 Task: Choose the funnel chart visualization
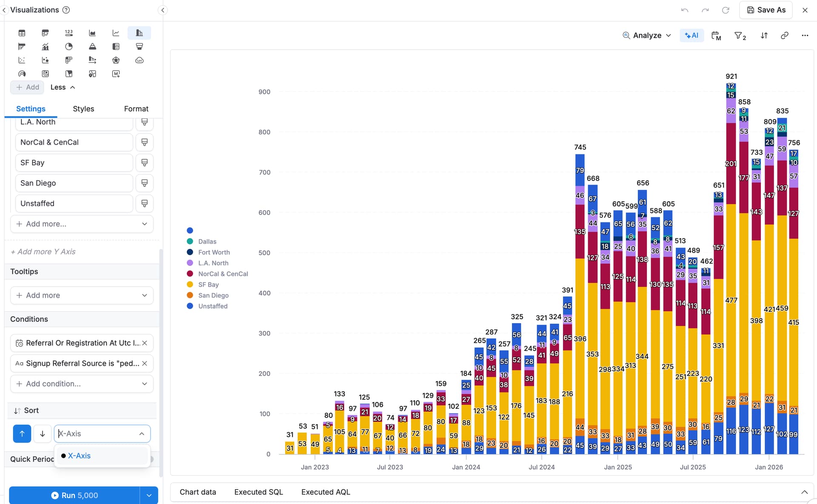coord(139,46)
